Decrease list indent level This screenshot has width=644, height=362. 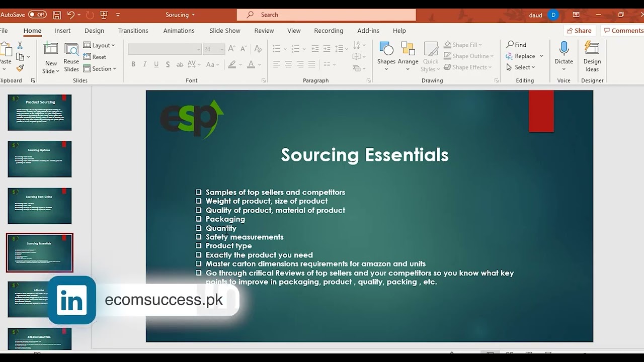315,49
